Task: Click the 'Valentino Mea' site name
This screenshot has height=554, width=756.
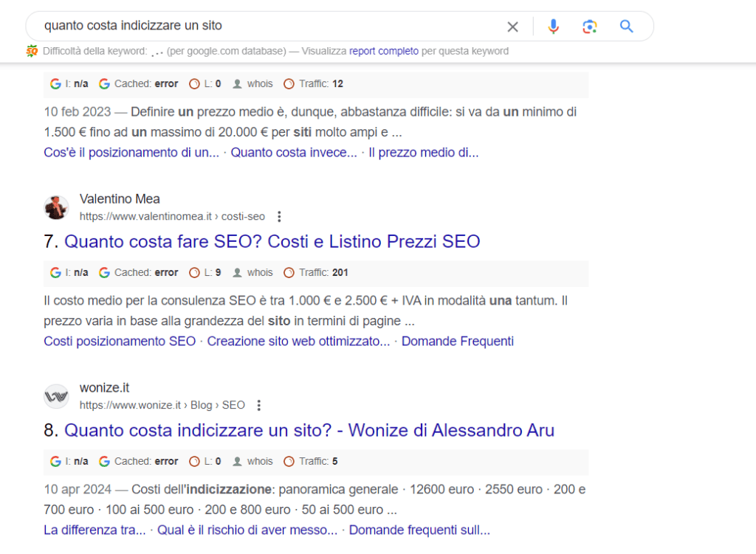Action: [120, 199]
